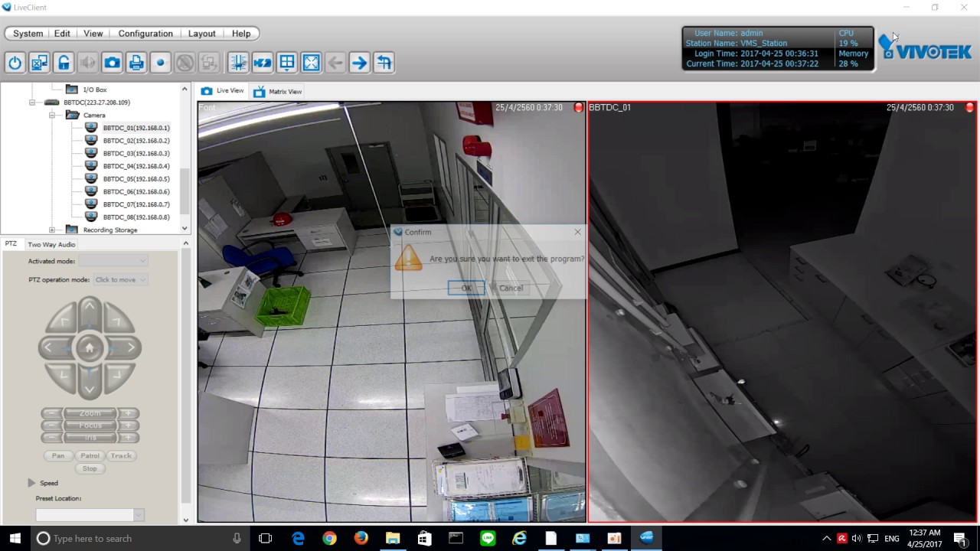This screenshot has height=551, width=980.
Task: Click the rotate pages toolbar icon
Action: pyautogui.click(x=384, y=63)
